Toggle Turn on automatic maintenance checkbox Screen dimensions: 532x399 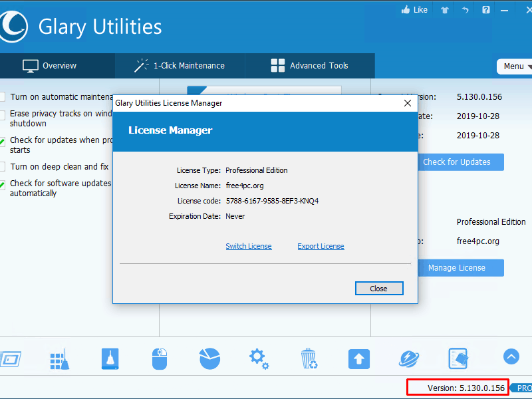tap(2, 97)
